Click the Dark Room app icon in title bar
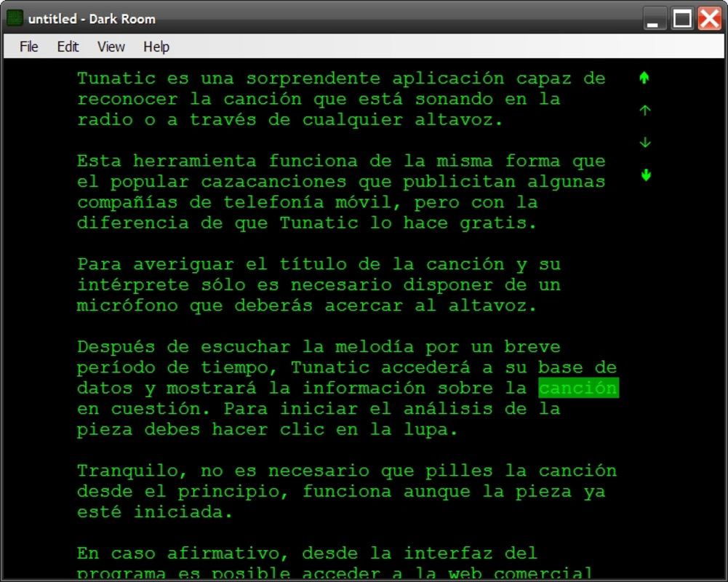The width and height of the screenshot is (728, 582). point(15,19)
